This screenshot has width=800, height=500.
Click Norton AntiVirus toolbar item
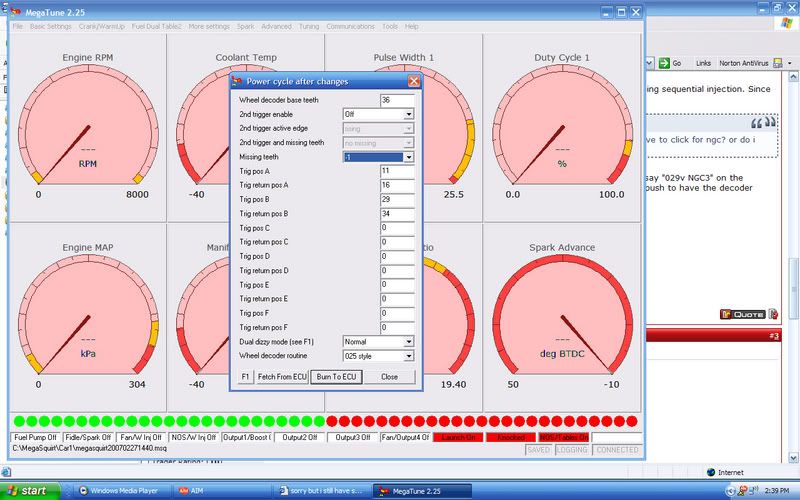743,63
